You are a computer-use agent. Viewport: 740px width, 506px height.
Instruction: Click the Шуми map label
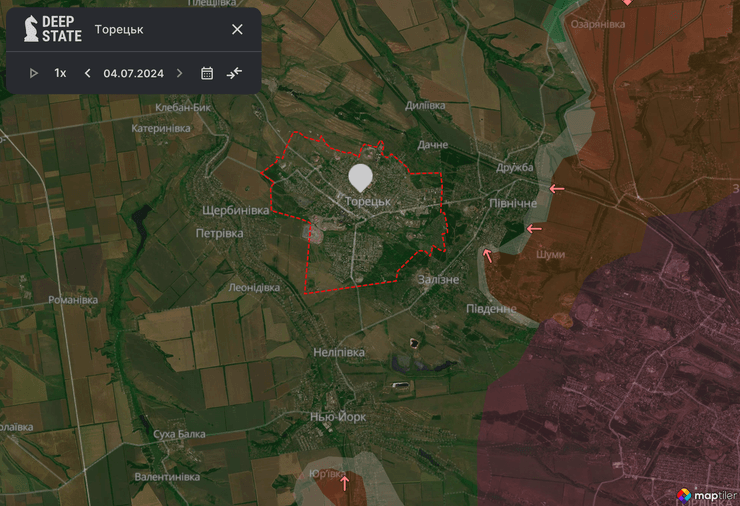click(550, 254)
